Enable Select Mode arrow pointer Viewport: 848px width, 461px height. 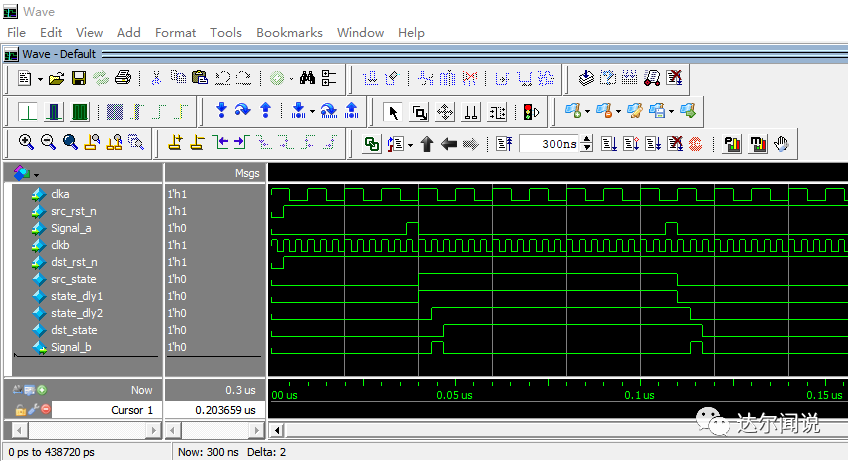(394, 113)
